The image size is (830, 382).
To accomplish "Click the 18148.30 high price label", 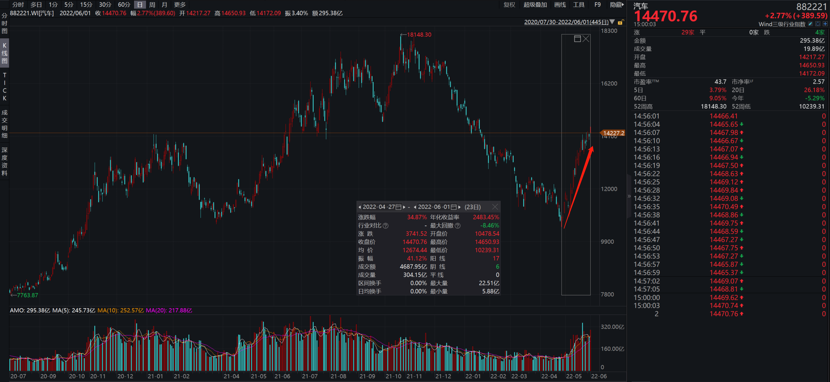I will coord(419,35).
